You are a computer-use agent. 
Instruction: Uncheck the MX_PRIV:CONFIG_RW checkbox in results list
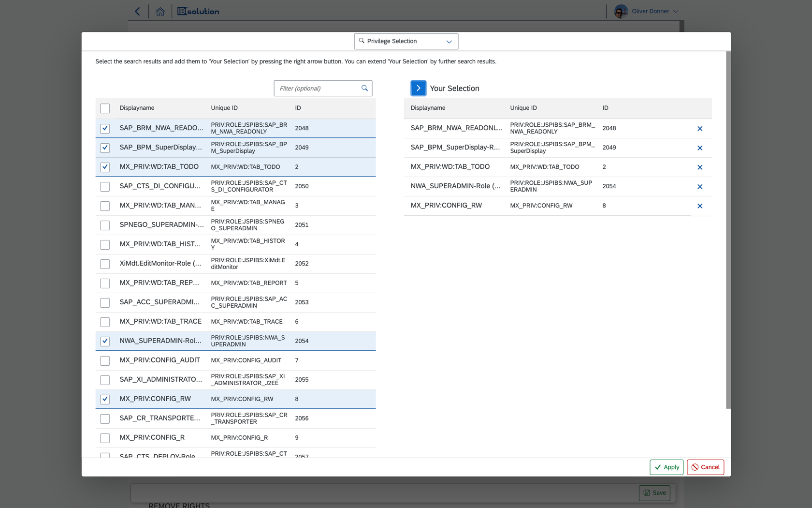pyautogui.click(x=105, y=399)
